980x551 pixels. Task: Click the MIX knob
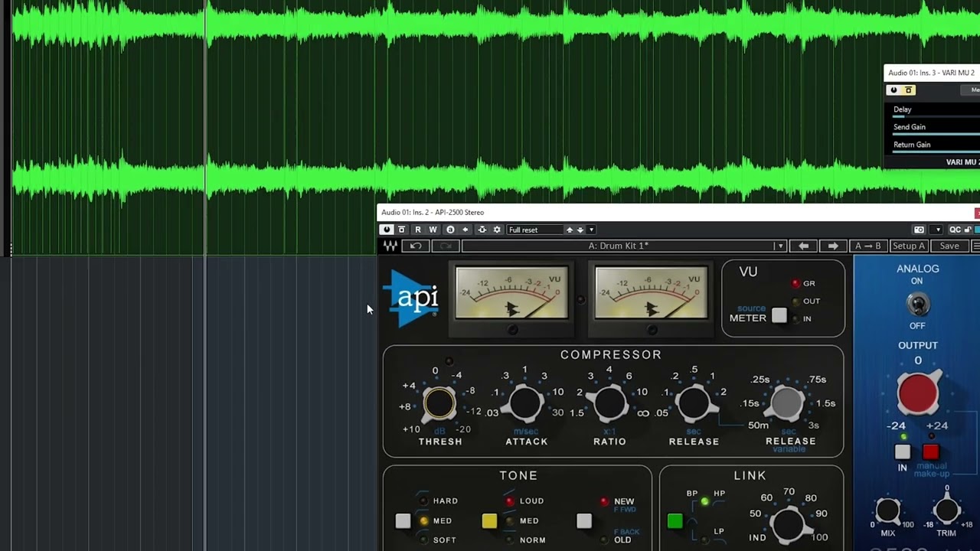click(x=887, y=510)
